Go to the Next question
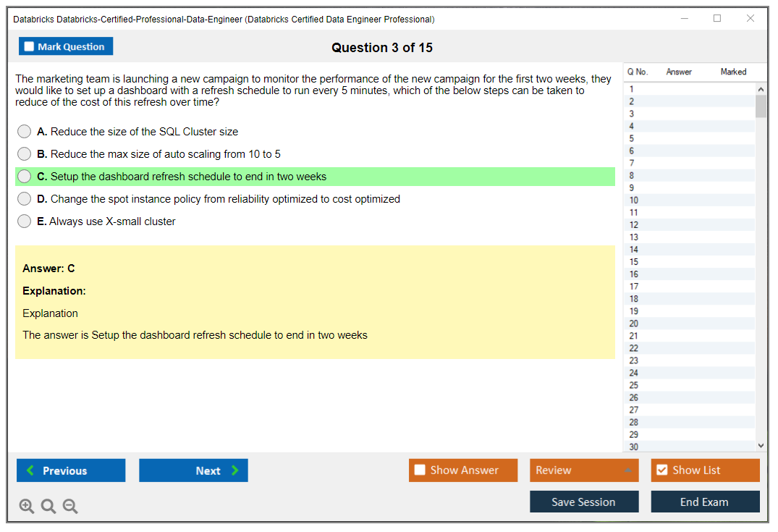778x532 pixels. (x=193, y=470)
